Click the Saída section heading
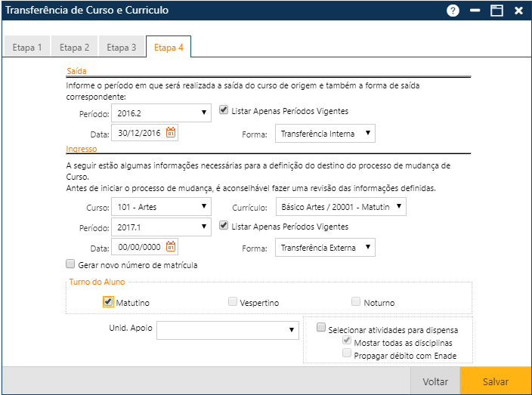Image resolution: width=532 pixels, height=395 pixels. 76,71
